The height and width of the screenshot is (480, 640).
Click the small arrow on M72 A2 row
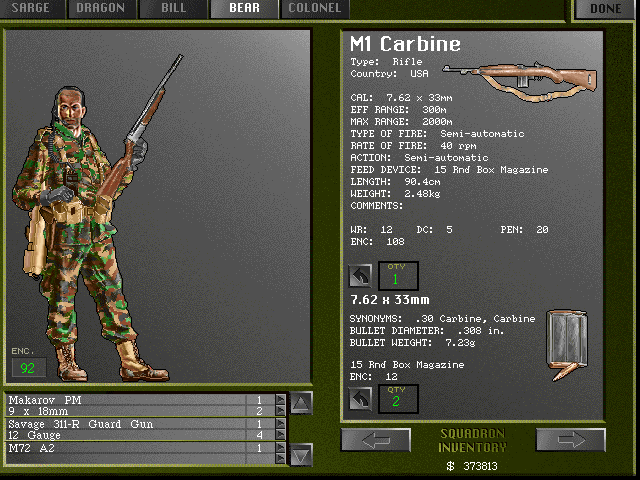[x=279, y=448]
